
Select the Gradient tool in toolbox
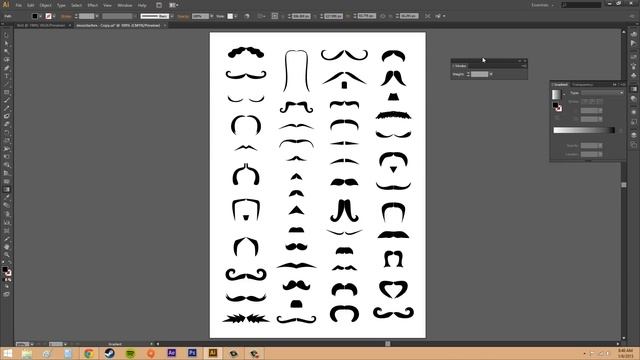click(6, 189)
